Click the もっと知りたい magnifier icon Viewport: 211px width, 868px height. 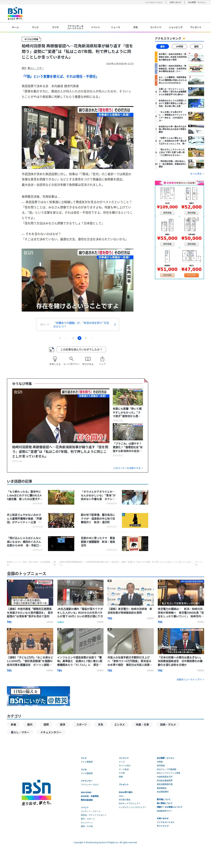(x=71, y=359)
